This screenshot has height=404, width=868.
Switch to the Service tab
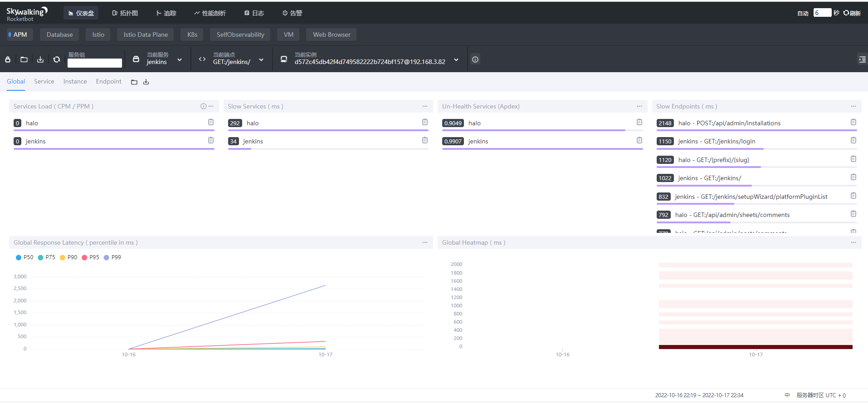pos(44,82)
